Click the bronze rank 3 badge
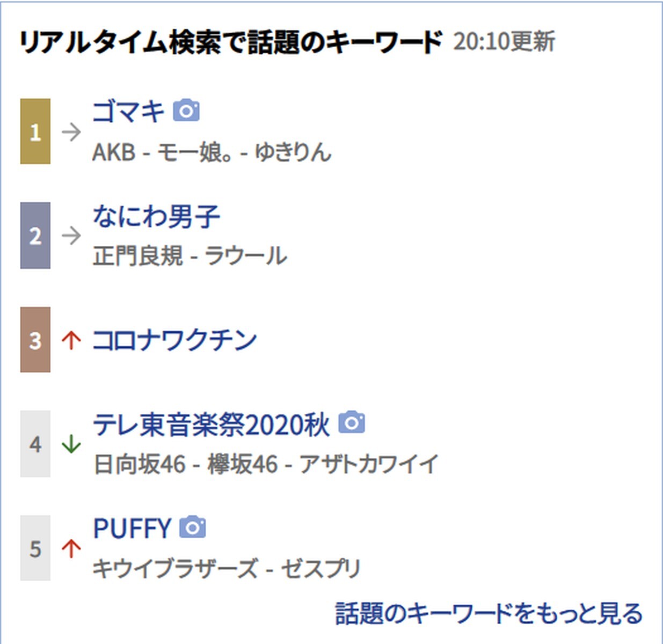 (35, 340)
